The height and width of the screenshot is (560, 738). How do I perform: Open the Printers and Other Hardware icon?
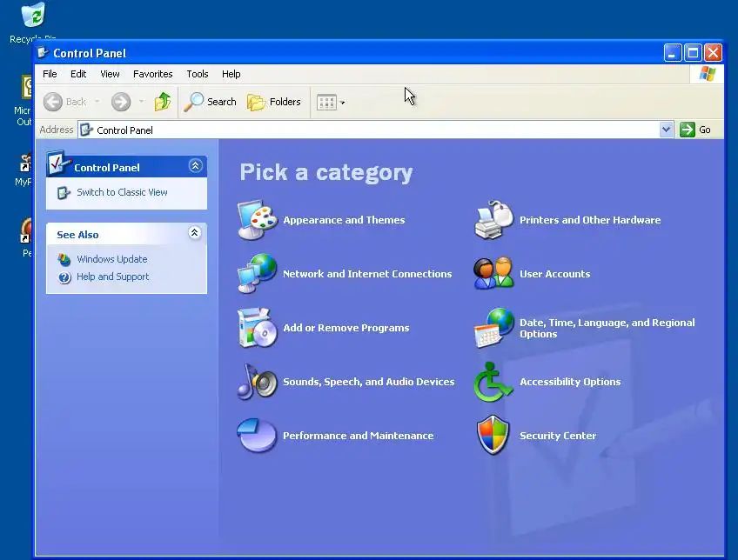point(493,220)
